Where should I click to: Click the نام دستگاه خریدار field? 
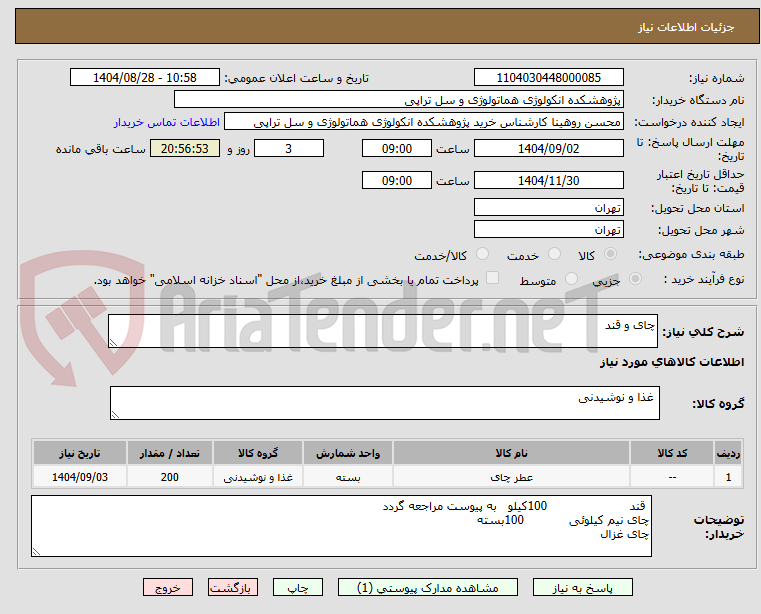398,100
